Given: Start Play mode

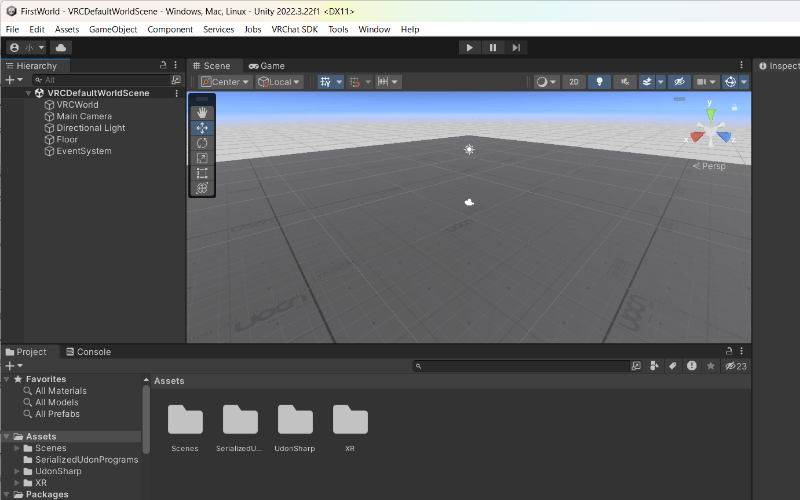Looking at the screenshot, I should 469,47.
